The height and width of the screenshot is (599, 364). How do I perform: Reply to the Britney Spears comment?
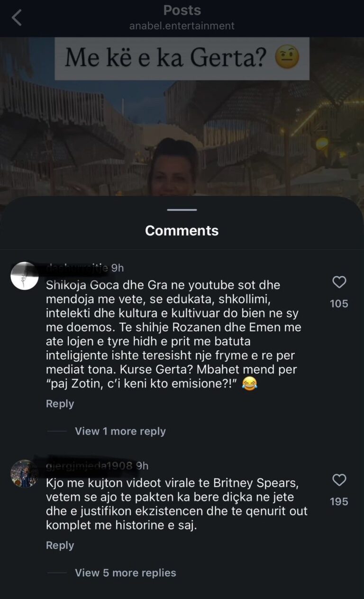pos(60,545)
